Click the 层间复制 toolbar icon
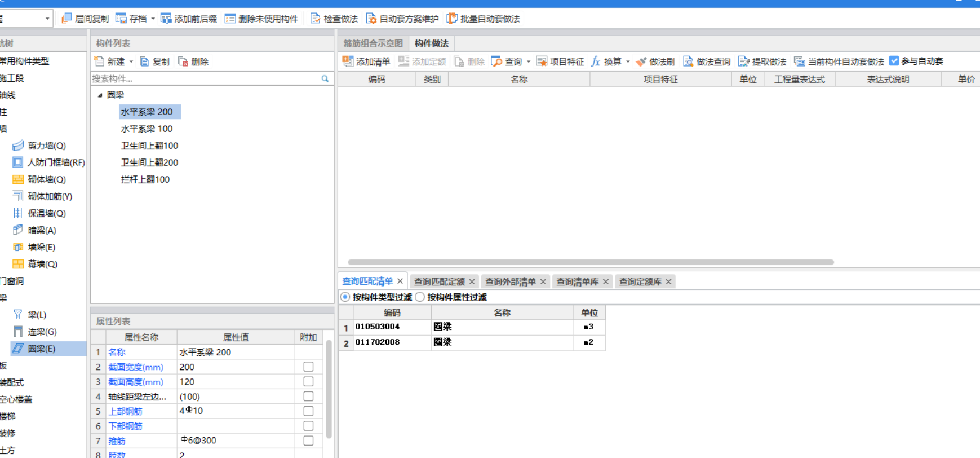The height and width of the screenshot is (458, 980). 66,19
